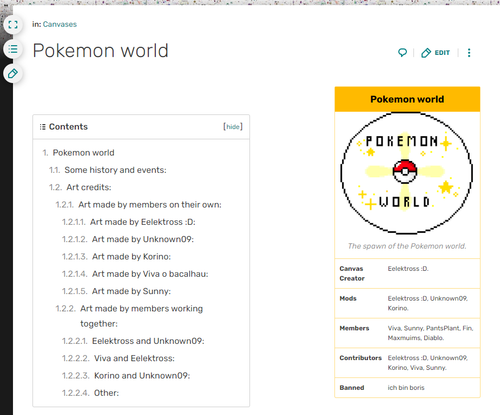Open the table of contents sidebar icon

[13, 49]
